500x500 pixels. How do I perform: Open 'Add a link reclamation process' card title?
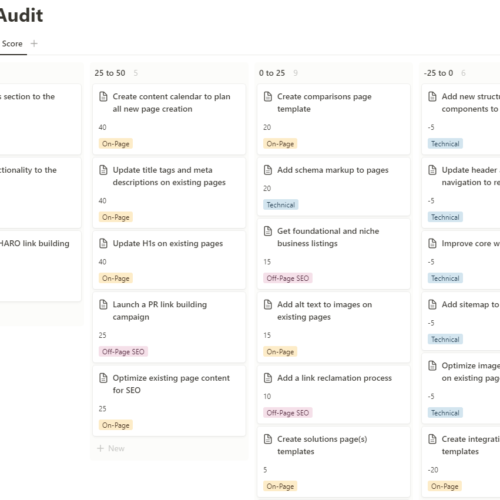pyautogui.click(x=334, y=378)
